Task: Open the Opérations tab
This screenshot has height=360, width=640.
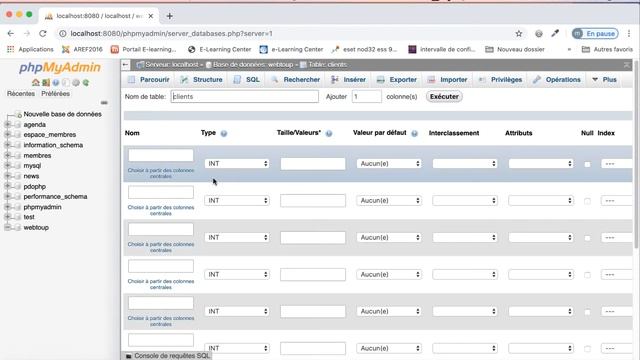Action: click(557, 80)
